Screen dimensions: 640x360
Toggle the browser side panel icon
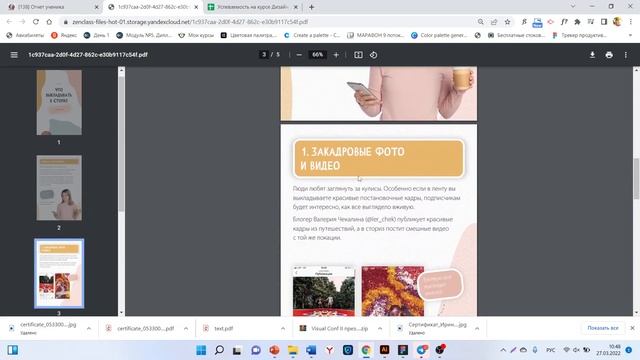[604, 22]
